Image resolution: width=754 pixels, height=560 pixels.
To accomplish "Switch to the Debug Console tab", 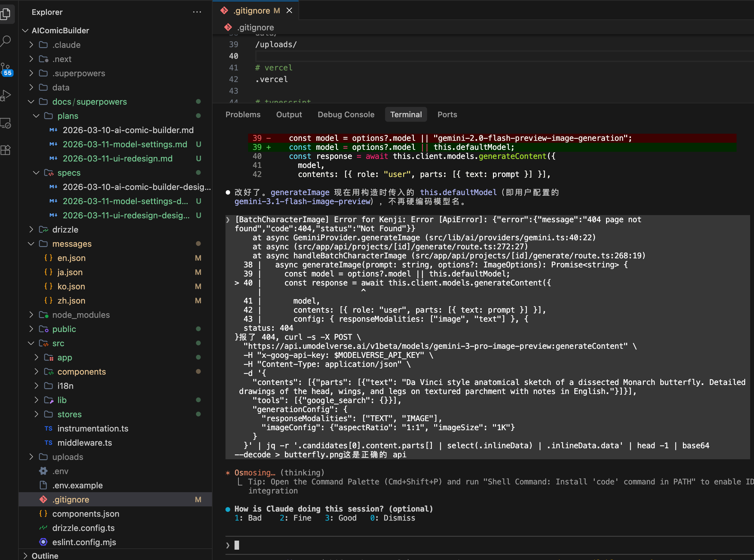I will (x=345, y=115).
